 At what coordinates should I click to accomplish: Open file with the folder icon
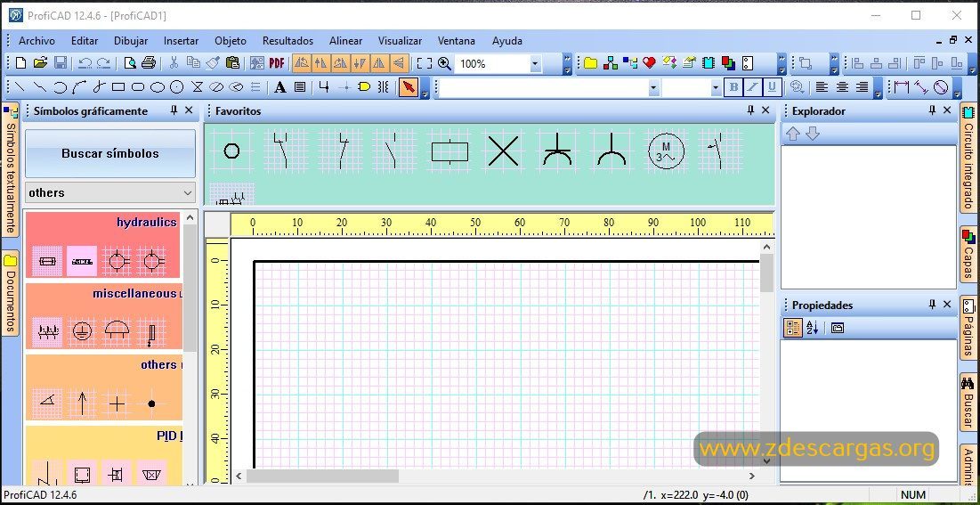point(40,63)
